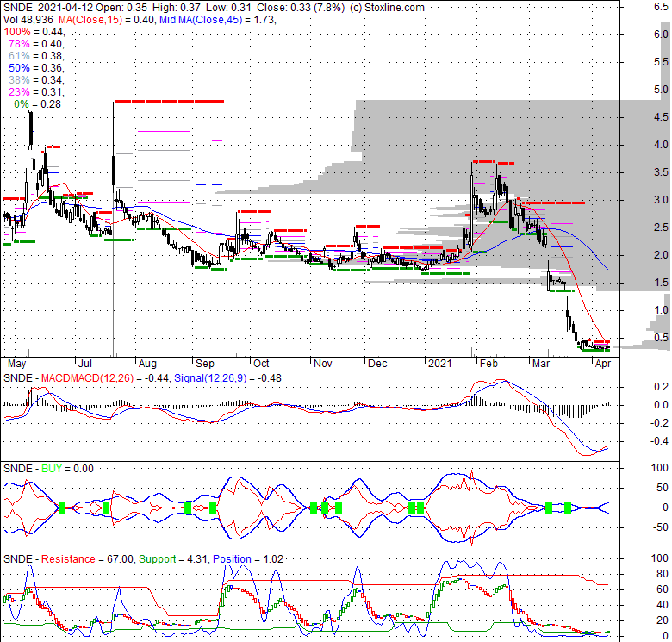Select the '0% = 0.28' level text
This screenshot has width=672, height=642.
[37, 104]
